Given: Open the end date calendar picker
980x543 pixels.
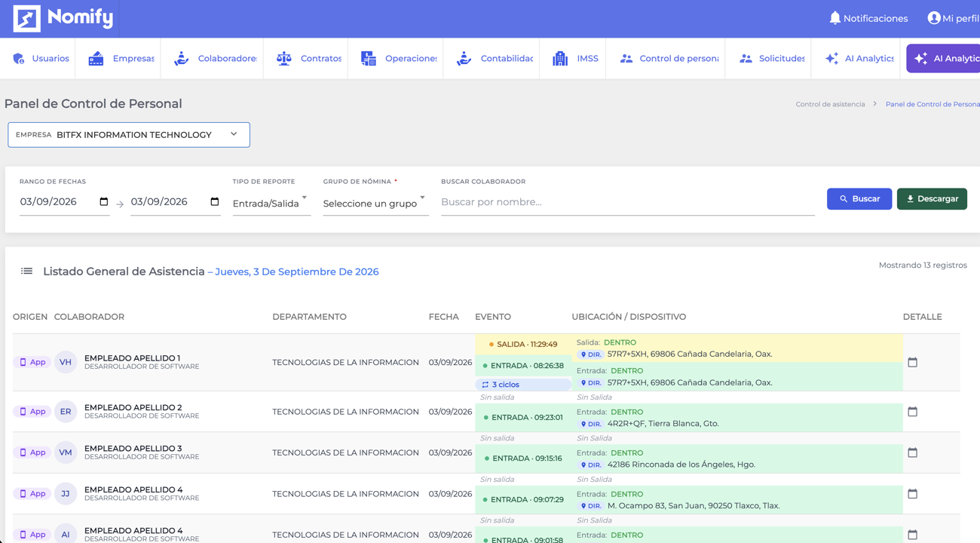Looking at the screenshot, I should (215, 202).
